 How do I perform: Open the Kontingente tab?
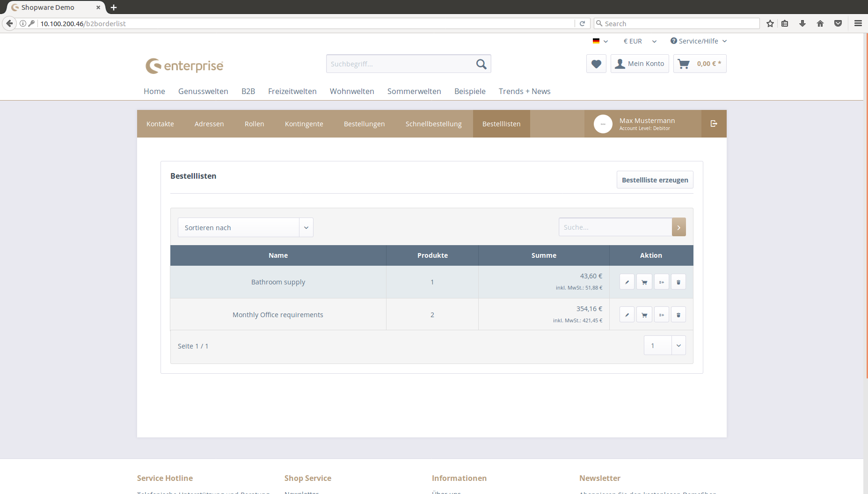click(304, 124)
